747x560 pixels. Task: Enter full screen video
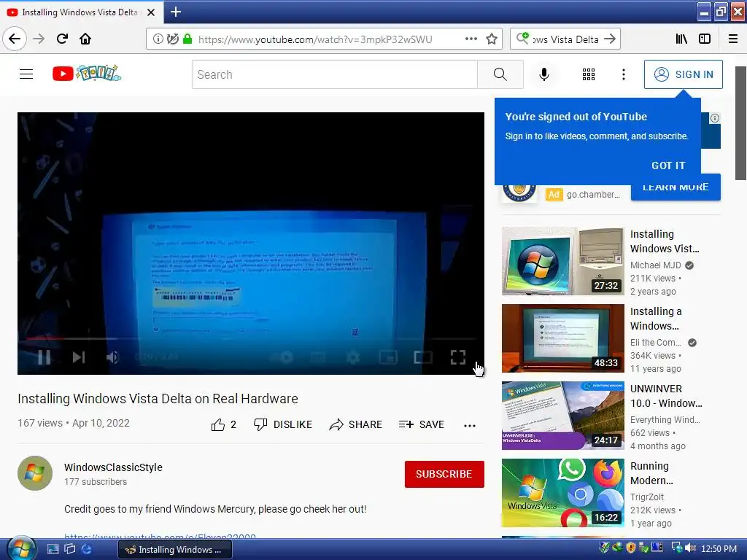point(458,357)
